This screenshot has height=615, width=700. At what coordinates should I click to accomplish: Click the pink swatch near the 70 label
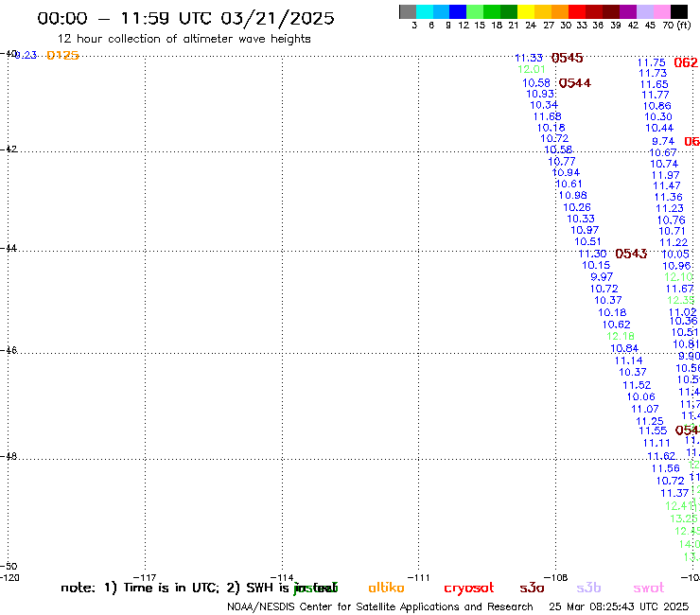coord(662,11)
